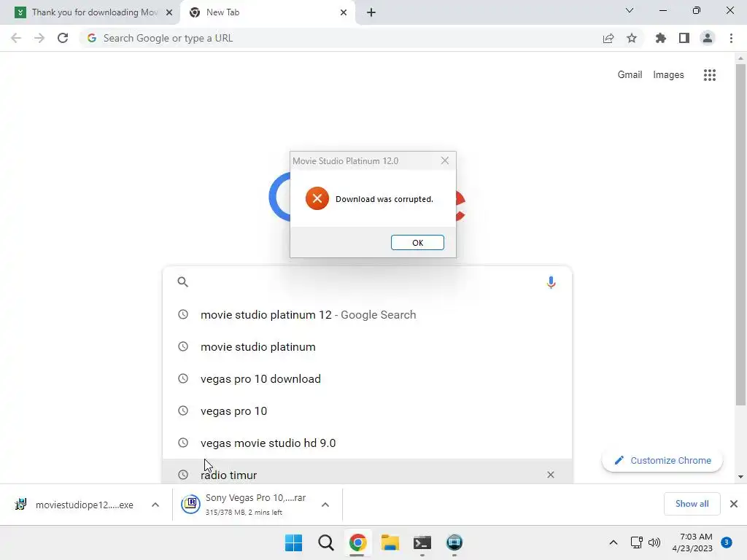Click the clock icon beside 'vegas pro 10'
Screen dimensions: 747x560
pyautogui.click(x=183, y=411)
